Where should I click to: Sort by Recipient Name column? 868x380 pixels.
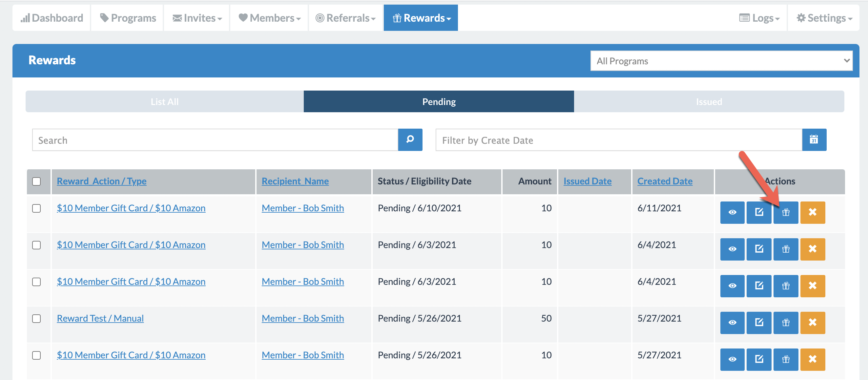click(x=295, y=181)
